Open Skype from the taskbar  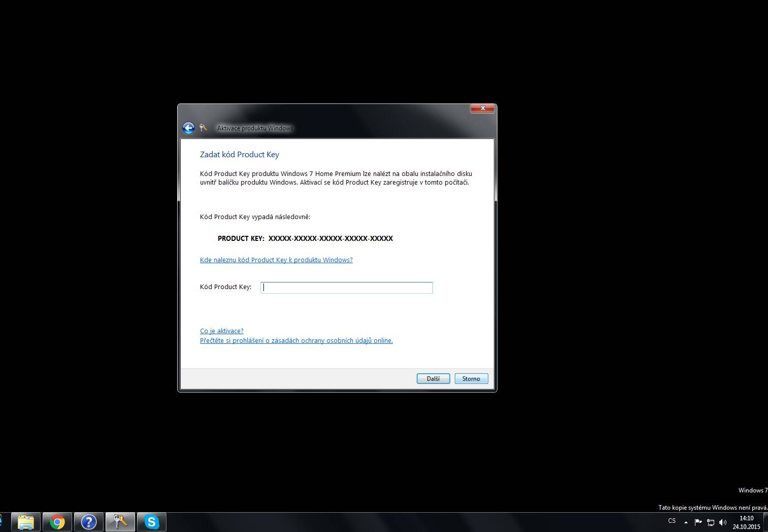point(152,522)
